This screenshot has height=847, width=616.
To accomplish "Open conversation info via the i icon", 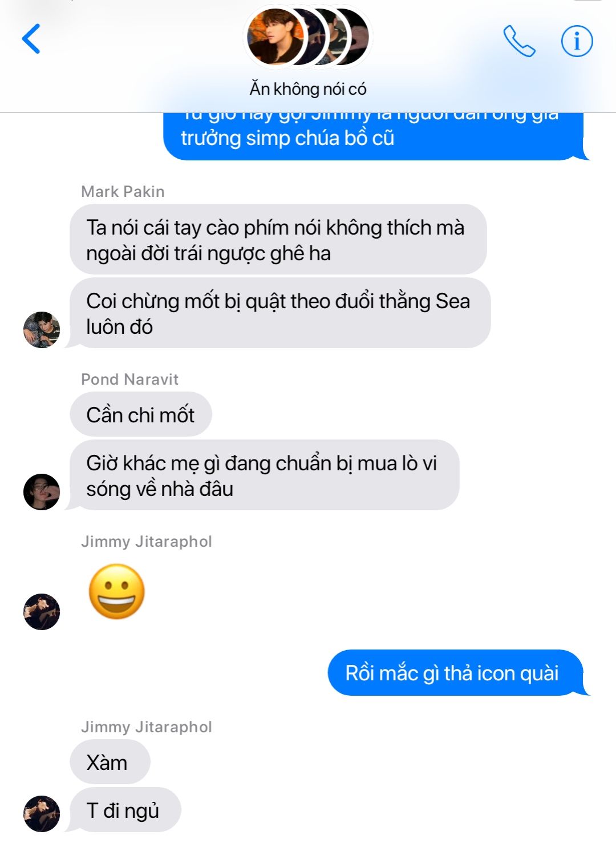I will pyautogui.click(x=577, y=41).
